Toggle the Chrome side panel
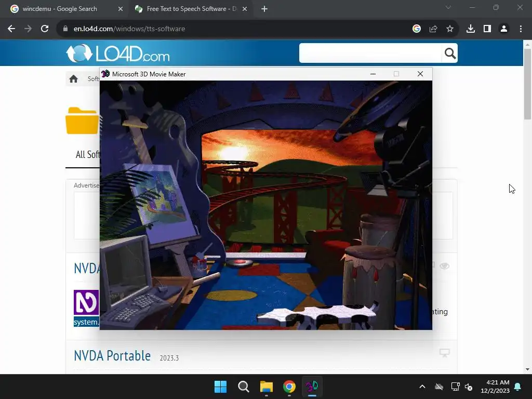Viewport: 532px width, 399px height. click(487, 29)
